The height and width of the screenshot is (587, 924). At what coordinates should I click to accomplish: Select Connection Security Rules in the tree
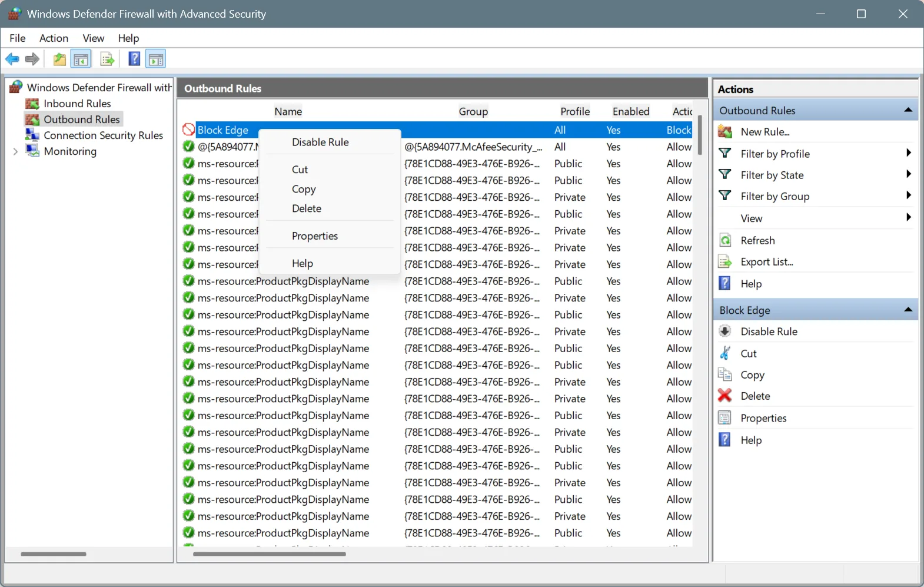103,135
